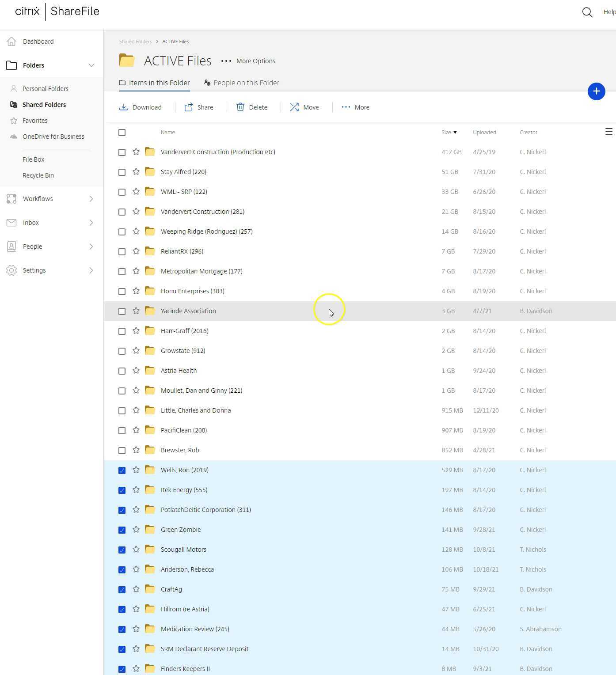This screenshot has height=675, width=616.
Task: Click the Size column sort arrow
Action: (456, 132)
